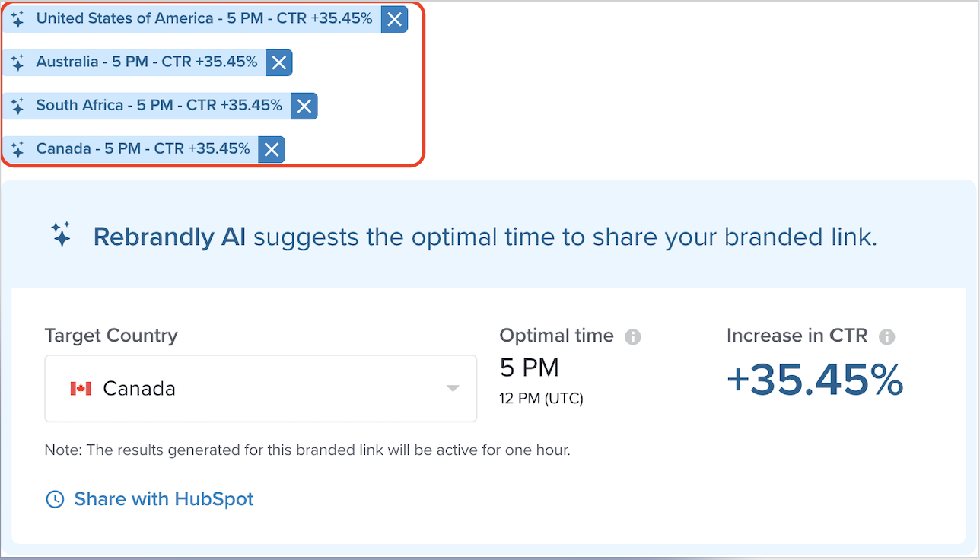Show info about Increase in CTR
Viewport: 980px width, 560px height.
tap(886, 337)
